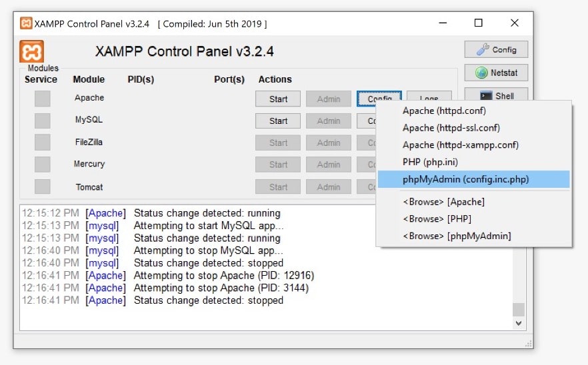
Task: Click the PID(s) column header
Action: (141, 79)
